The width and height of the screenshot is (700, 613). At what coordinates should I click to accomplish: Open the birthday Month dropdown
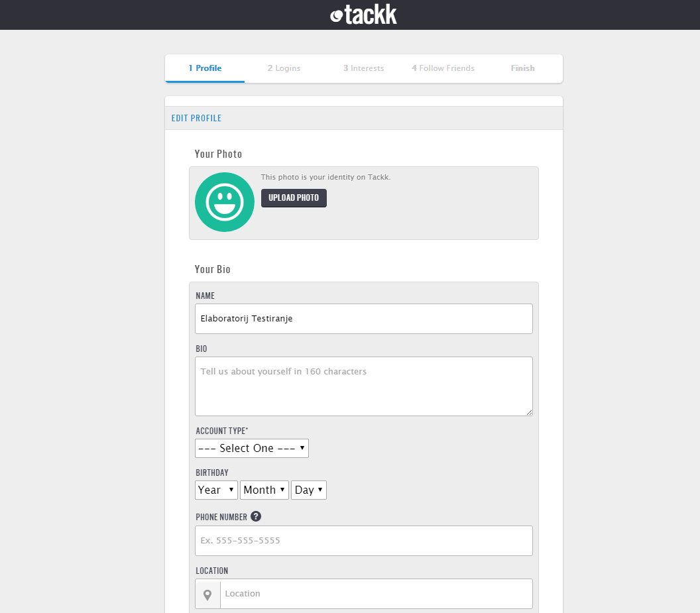click(x=264, y=490)
